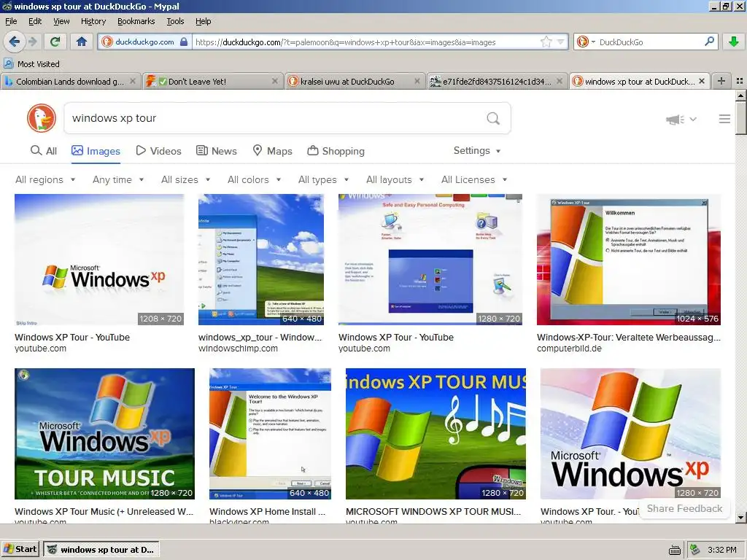Open the 1208 × 720 Windows XP logo thumbnail
Viewport: 747px width, 560px height.
pos(99,260)
